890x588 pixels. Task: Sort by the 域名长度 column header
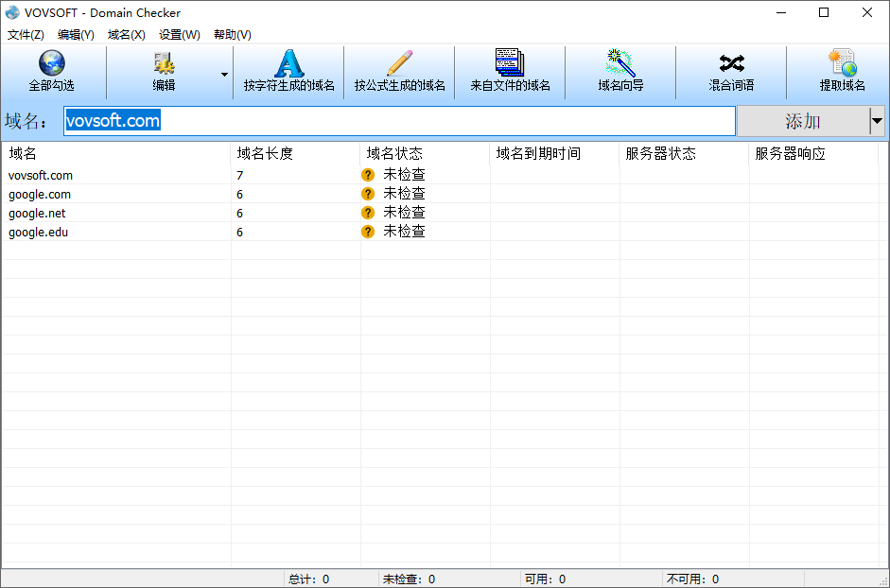296,154
